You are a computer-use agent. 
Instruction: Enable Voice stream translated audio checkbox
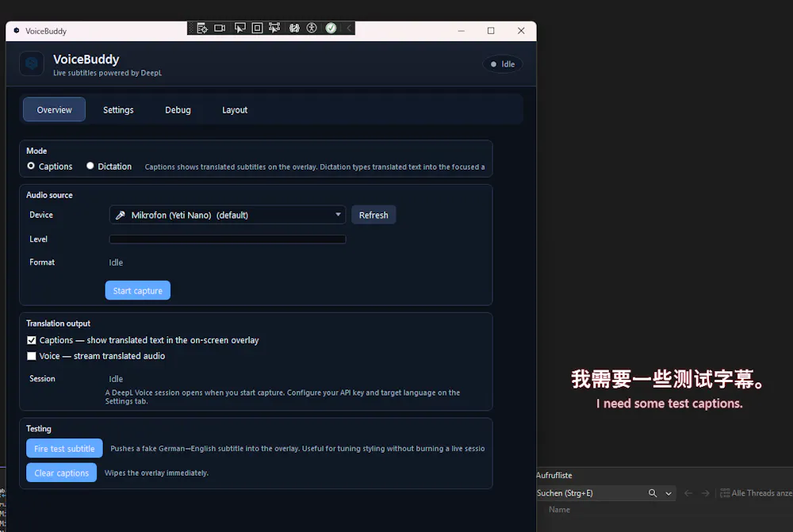tap(32, 356)
